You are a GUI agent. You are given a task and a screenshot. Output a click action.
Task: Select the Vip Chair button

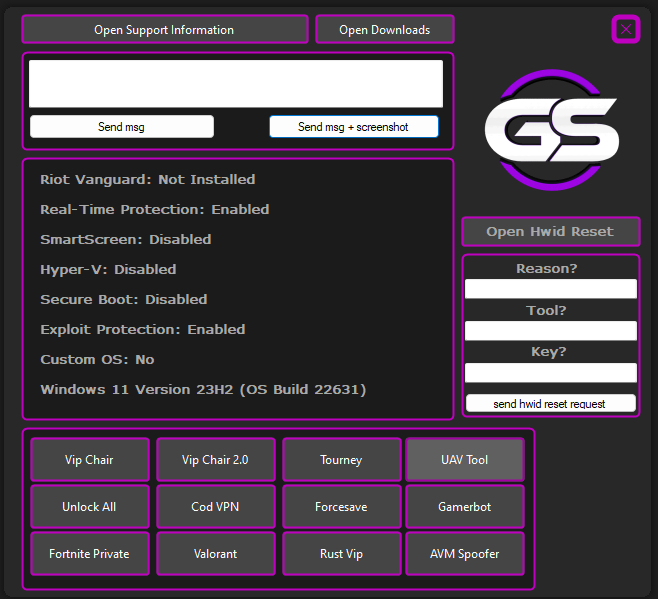click(89, 460)
